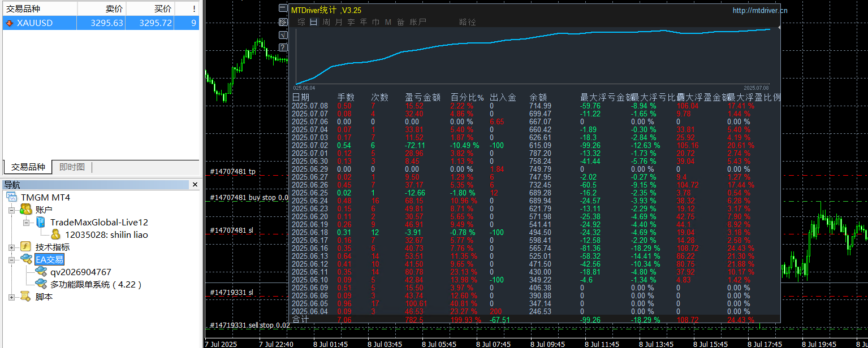Click the total profit 782.5
Screen dimensions: 868x348
[414, 320]
